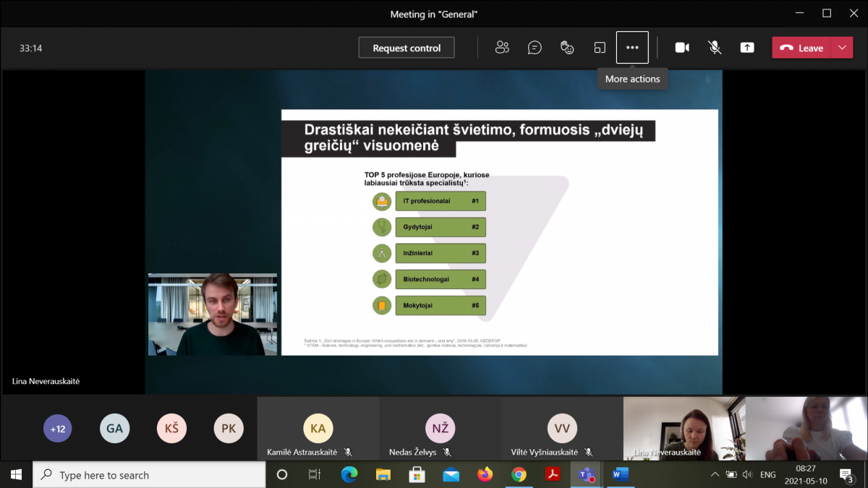Open the meeting chat conversation
The image size is (868, 488).
535,48
